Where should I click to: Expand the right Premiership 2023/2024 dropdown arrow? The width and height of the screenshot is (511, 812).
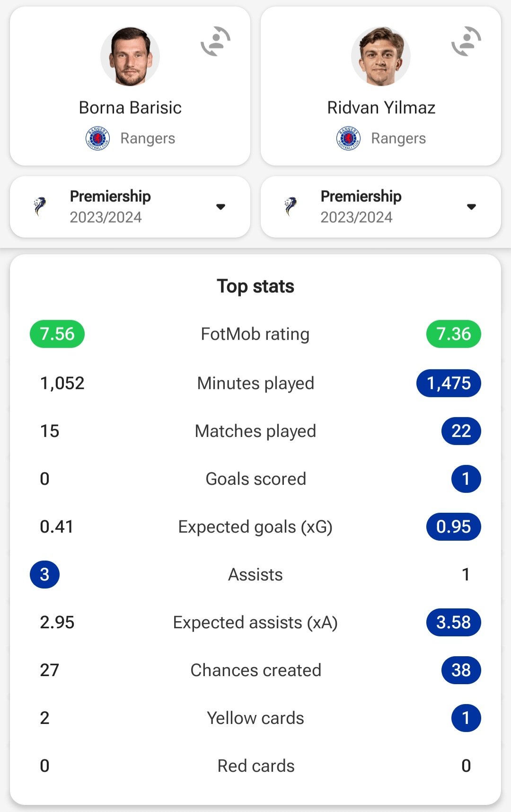(471, 206)
